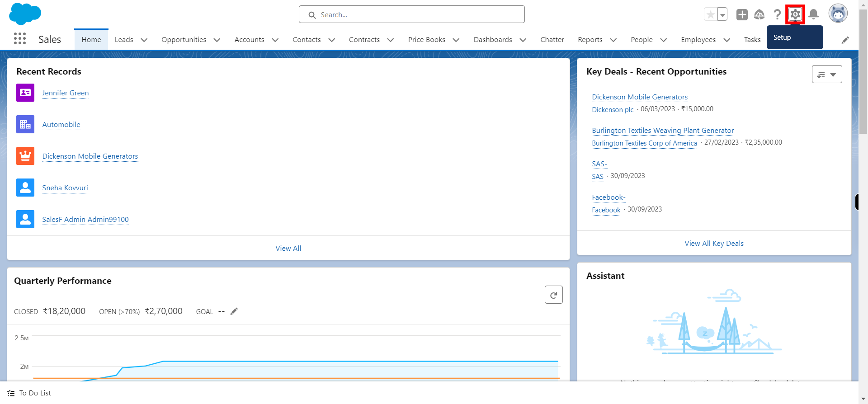Click View All recent records

coord(288,248)
